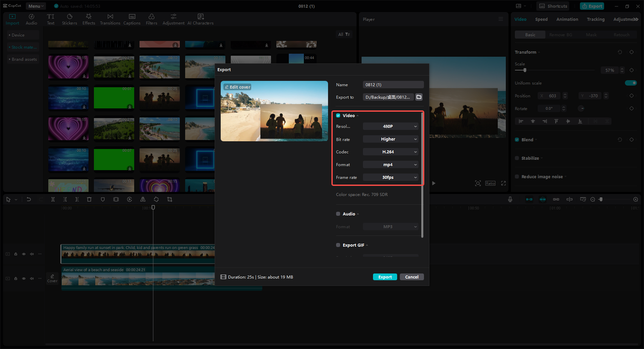Enable Reduce image noise checkbox

coord(517,177)
